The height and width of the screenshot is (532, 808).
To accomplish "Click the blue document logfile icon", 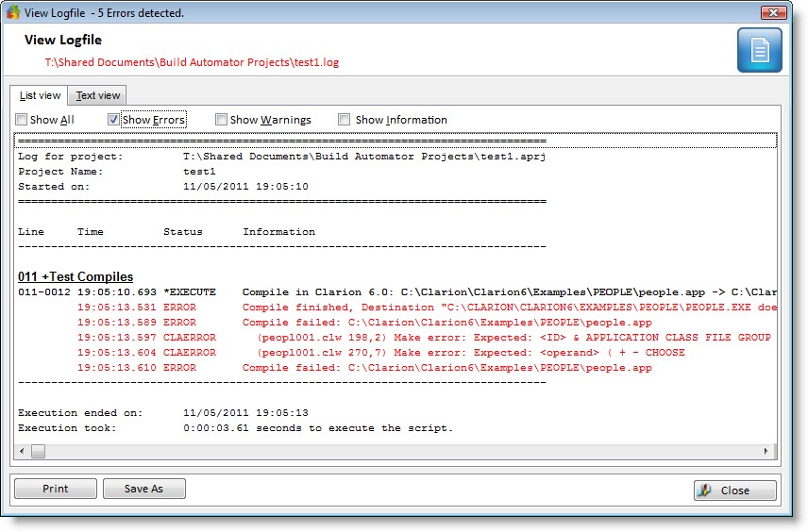I will tap(759, 50).
